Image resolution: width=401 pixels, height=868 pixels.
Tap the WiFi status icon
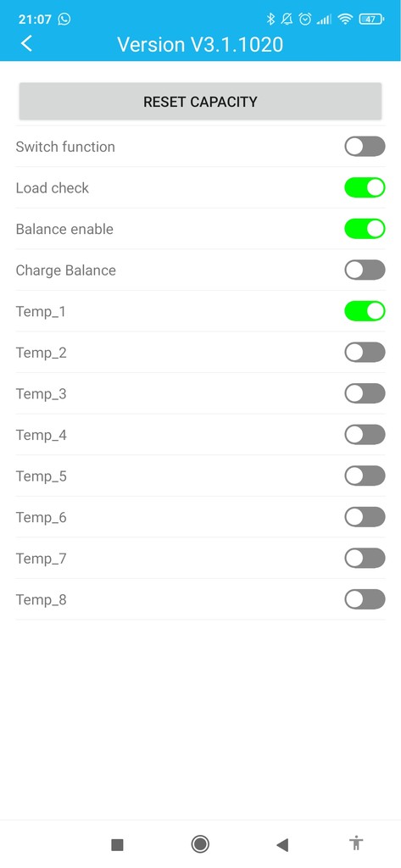(x=346, y=19)
